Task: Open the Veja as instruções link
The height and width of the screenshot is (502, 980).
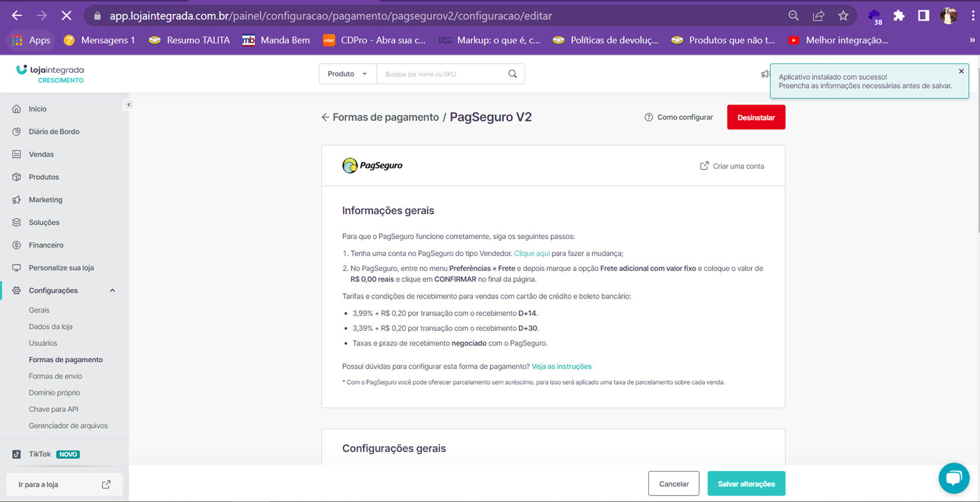Action: point(562,367)
